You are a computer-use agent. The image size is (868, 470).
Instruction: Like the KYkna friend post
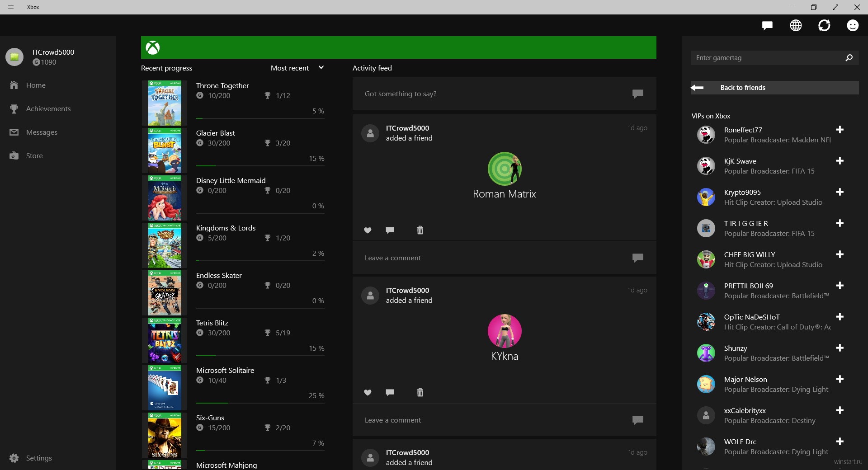pyautogui.click(x=368, y=393)
